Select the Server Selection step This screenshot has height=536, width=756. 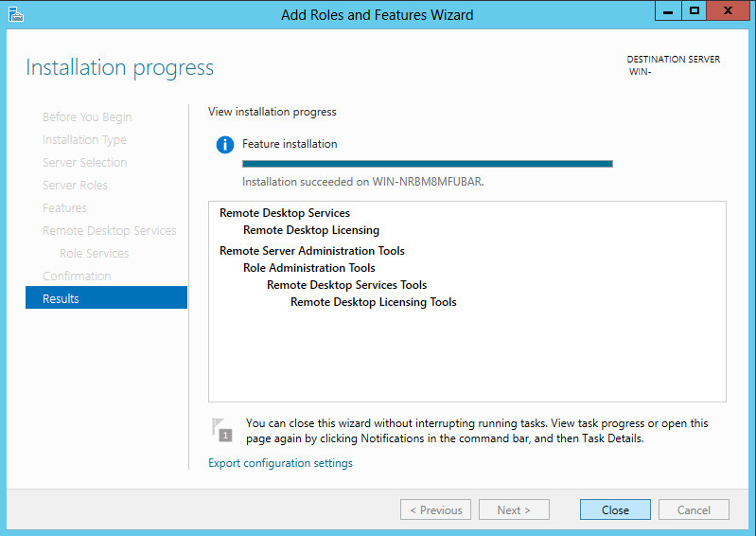tap(84, 163)
